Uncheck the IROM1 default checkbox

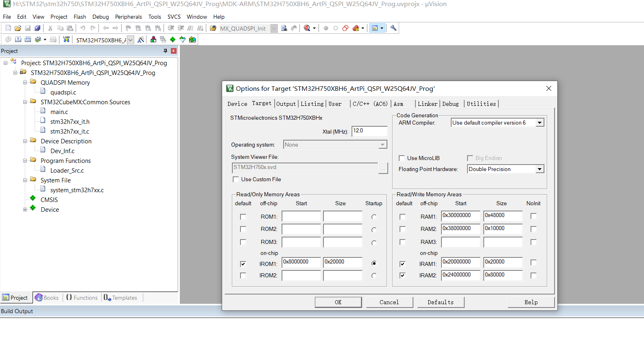[x=243, y=264]
